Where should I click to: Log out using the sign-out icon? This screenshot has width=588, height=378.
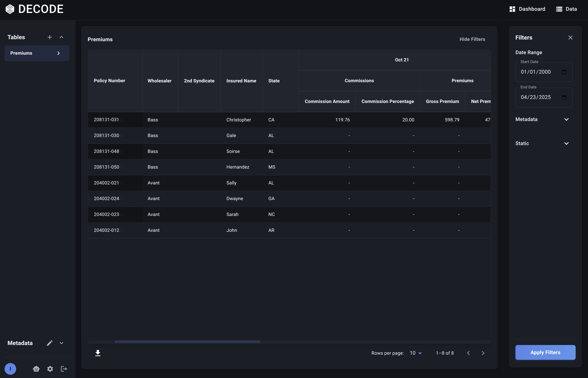pos(64,369)
